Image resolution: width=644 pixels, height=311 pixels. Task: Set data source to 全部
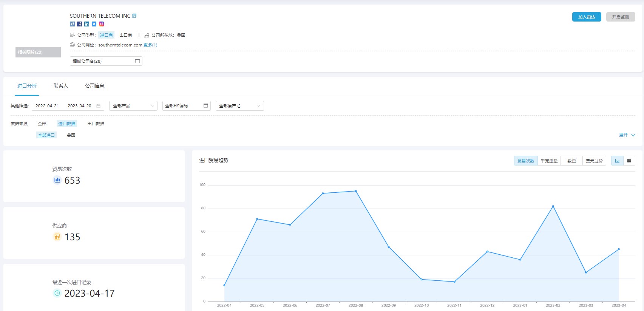pos(42,124)
